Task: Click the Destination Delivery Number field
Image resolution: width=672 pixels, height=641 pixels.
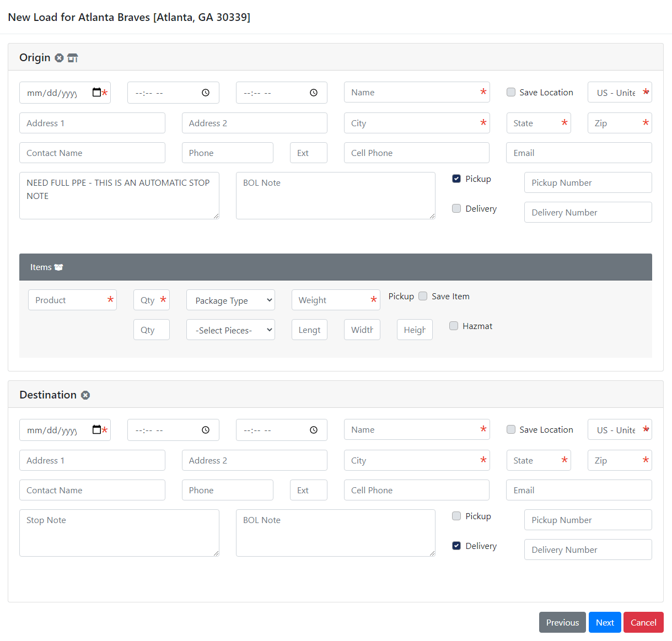Action: [x=588, y=550]
